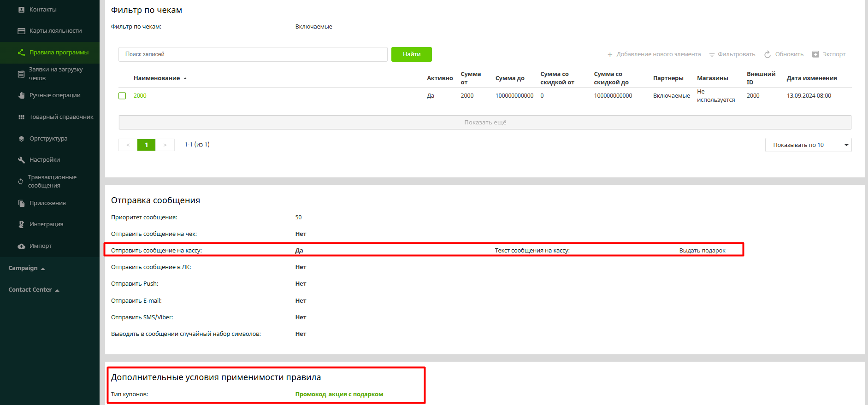Viewport: 868px width, 405px height.
Task: Open the 'Промокод_акция с подарком' link
Action: point(339,394)
